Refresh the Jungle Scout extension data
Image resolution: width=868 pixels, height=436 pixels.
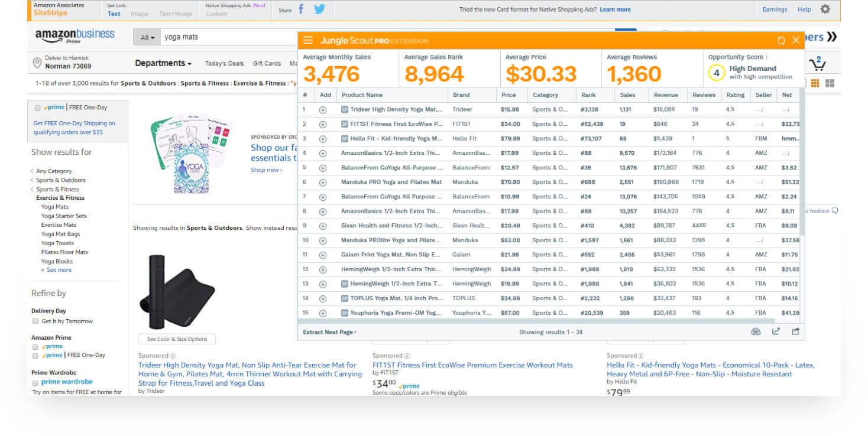click(781, 40)
